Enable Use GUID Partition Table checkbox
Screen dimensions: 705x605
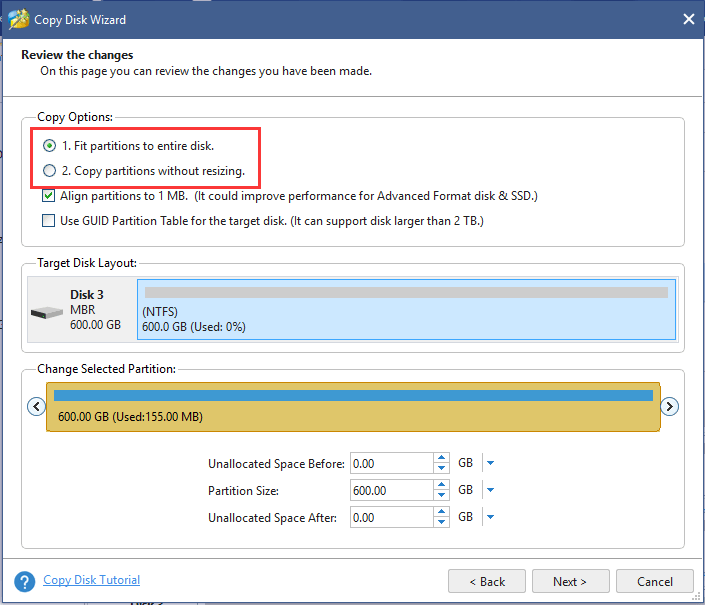point(49,221)
